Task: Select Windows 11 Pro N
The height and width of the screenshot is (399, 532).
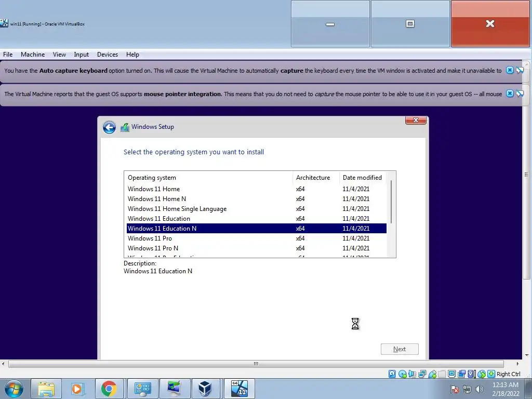Action: click(257, 248)
